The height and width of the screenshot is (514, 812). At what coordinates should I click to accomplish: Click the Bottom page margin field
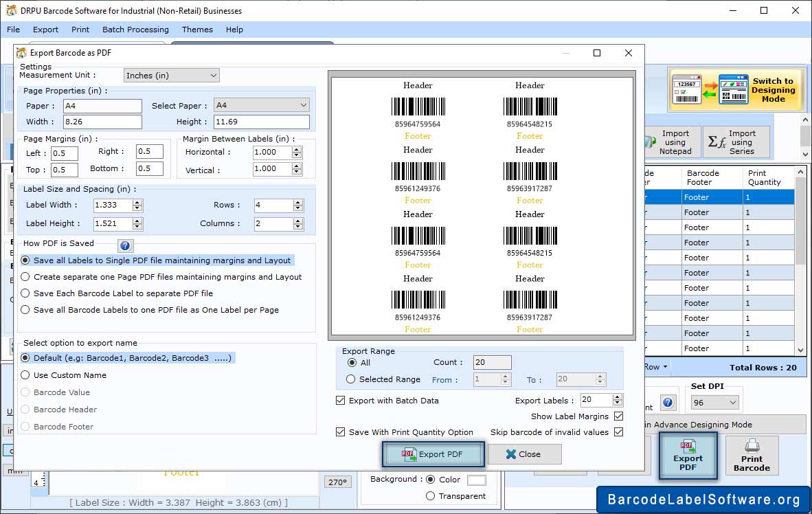[x=150, y=168]
